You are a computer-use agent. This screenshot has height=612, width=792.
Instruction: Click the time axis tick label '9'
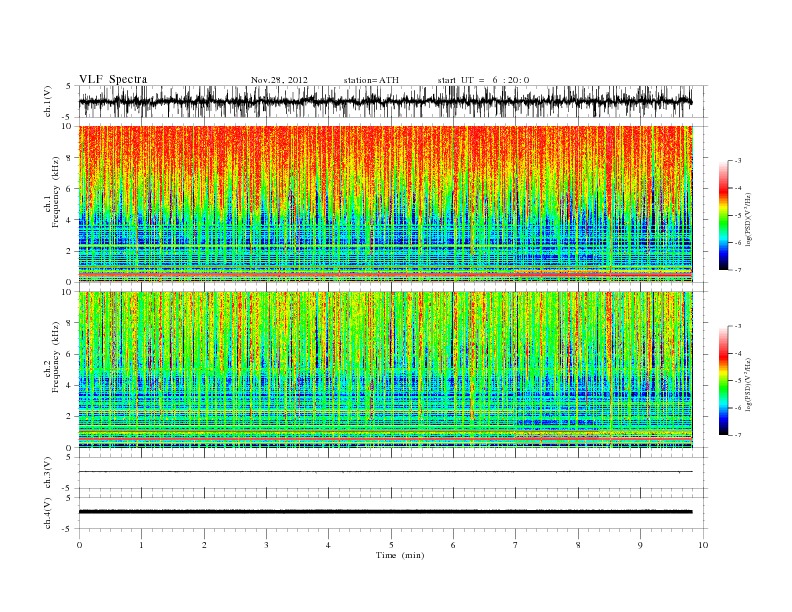pyautogui.click(x=640, y=545)
